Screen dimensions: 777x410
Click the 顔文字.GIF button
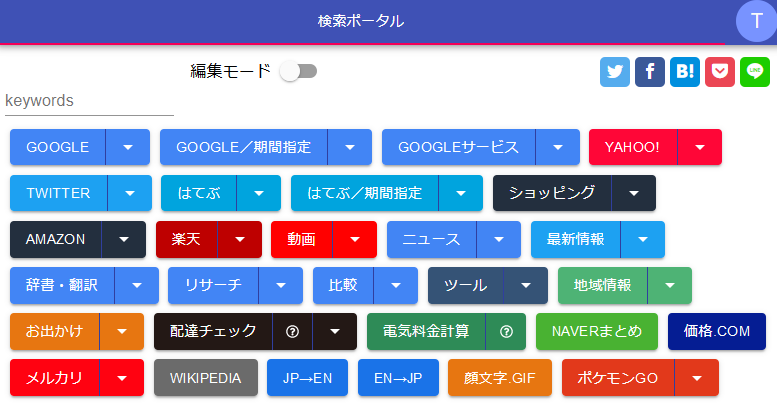[500, 378]
